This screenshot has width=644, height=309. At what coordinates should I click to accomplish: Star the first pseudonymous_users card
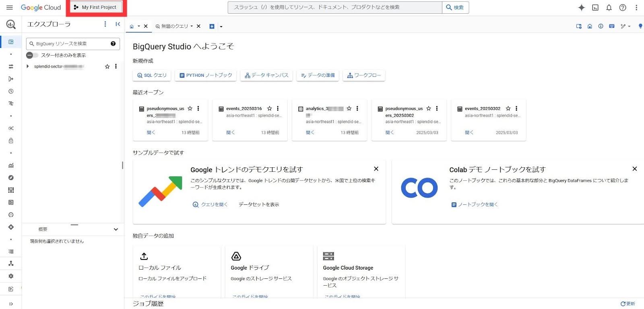point(190,108)
